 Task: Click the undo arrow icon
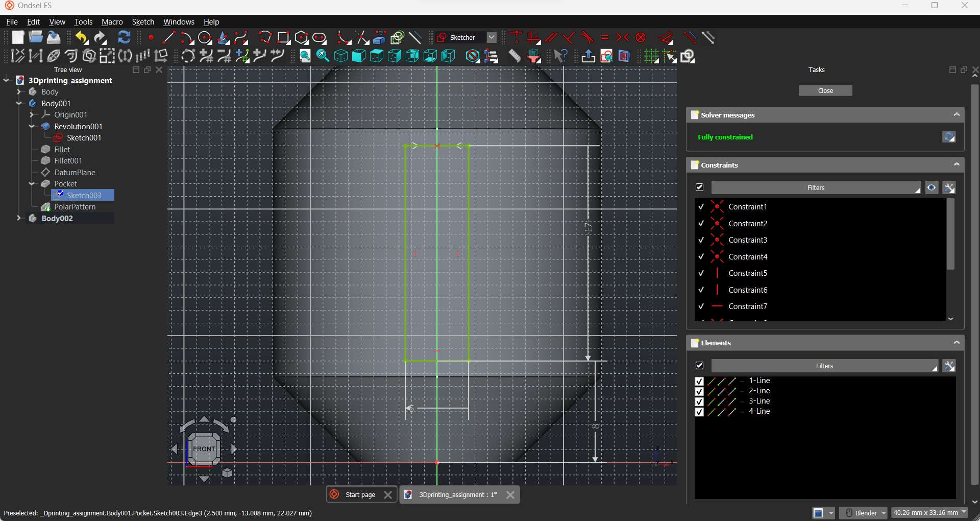(81, 38)
